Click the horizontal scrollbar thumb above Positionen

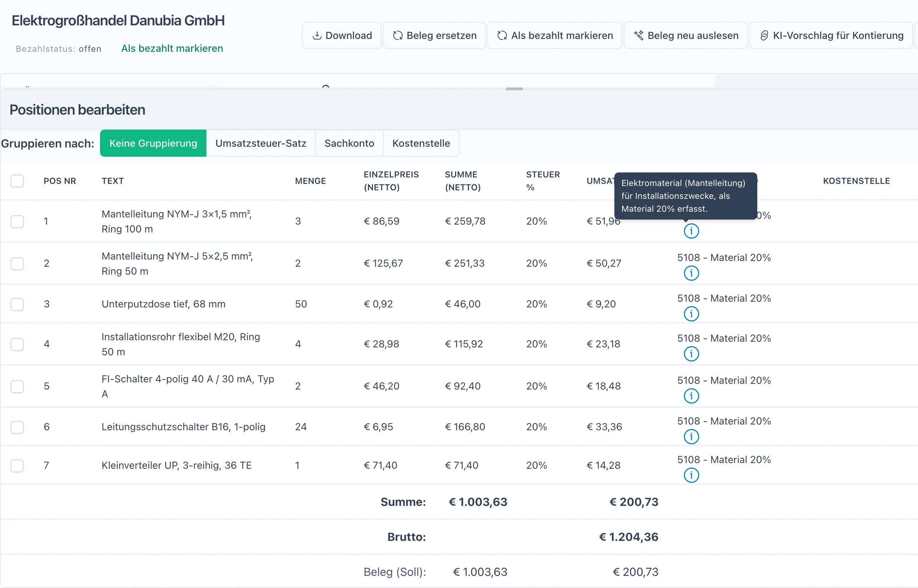[514, 89]
